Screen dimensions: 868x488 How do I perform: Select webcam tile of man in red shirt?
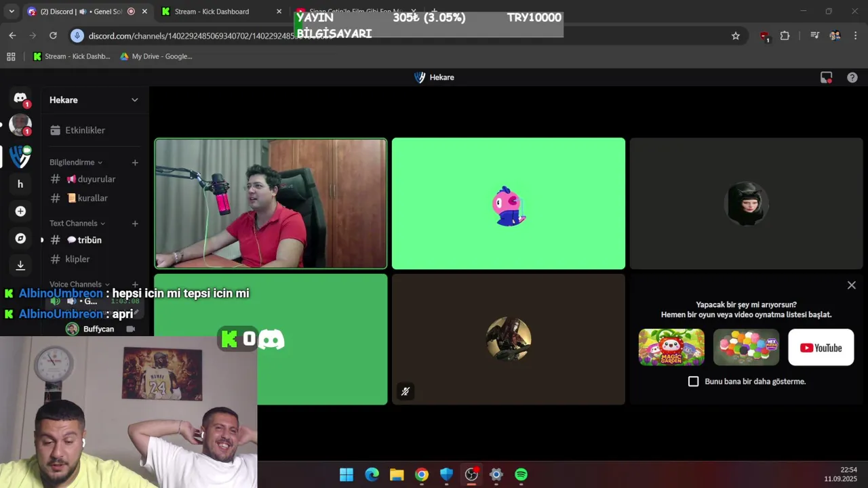pos(271,203)
